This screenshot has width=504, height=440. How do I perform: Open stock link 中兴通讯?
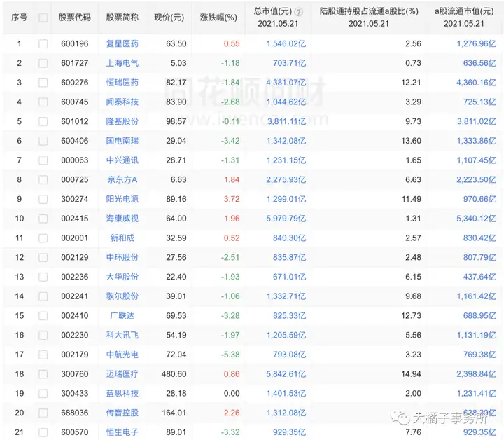point(122,160)
